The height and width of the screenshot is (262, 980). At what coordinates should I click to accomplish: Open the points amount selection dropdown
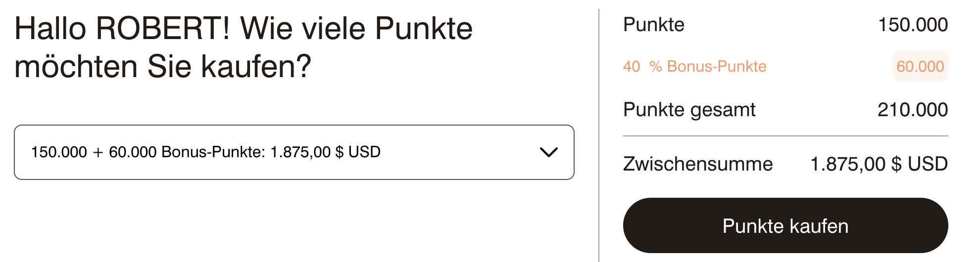coord(294,152)
